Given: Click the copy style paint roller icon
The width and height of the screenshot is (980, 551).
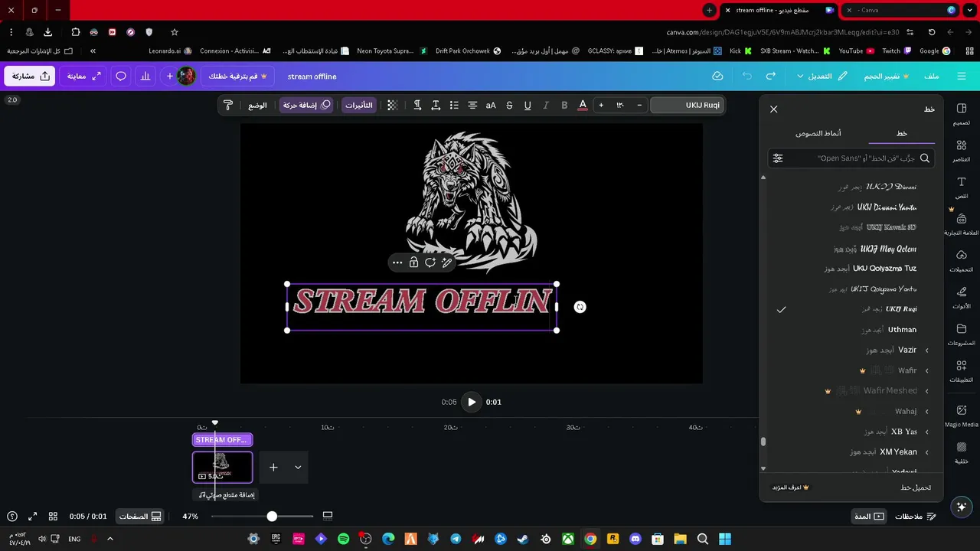Looking at the screenshot, I should 228,105.
